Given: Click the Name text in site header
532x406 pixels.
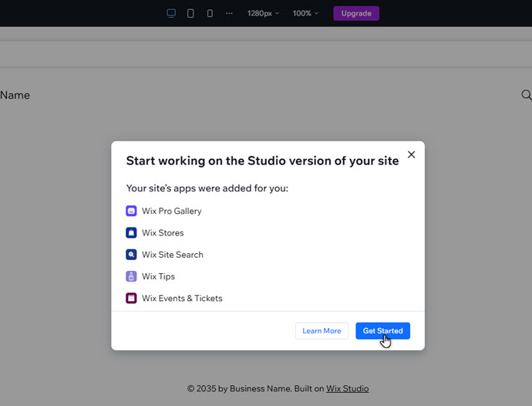Looking at the screenshot, I should tap(15, 95).
